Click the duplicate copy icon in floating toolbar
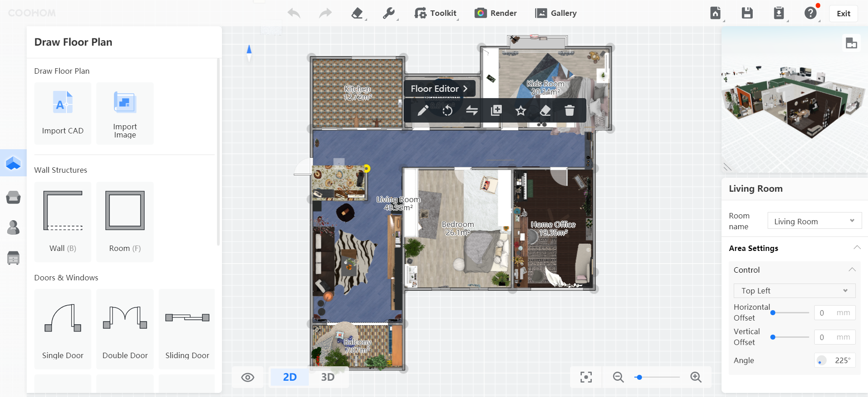 pyautogui.click(x=496, y=110)
